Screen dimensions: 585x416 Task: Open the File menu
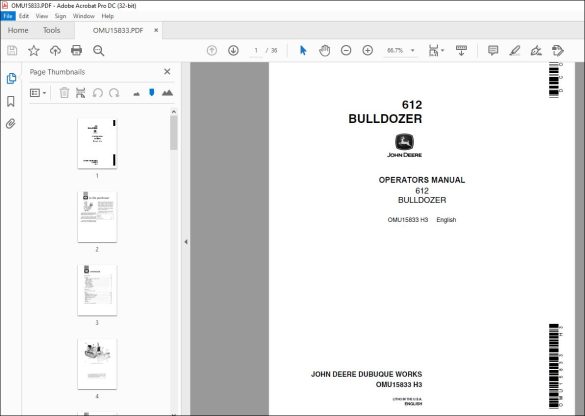[8, 16]
